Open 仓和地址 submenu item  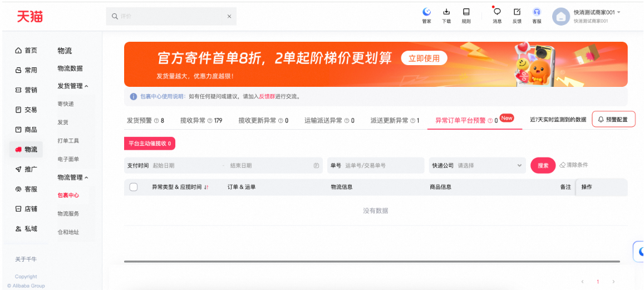(68, 232)
